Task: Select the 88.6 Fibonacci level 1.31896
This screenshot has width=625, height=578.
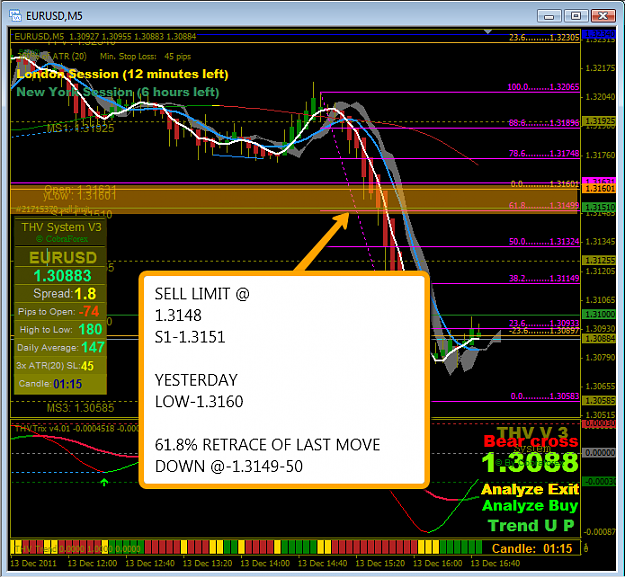Action: coord(544,123)
